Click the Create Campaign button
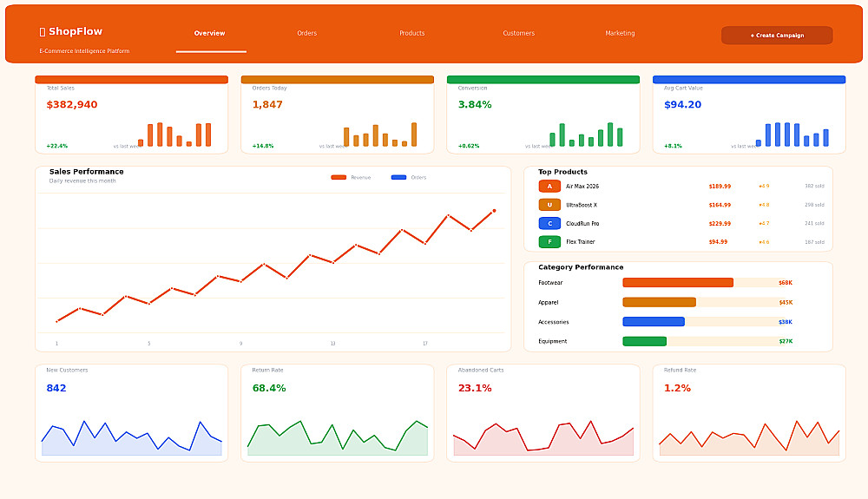Image resolution: width=868 pixels, height=499 pixels. pyautogui.click(x=777, y=36)
